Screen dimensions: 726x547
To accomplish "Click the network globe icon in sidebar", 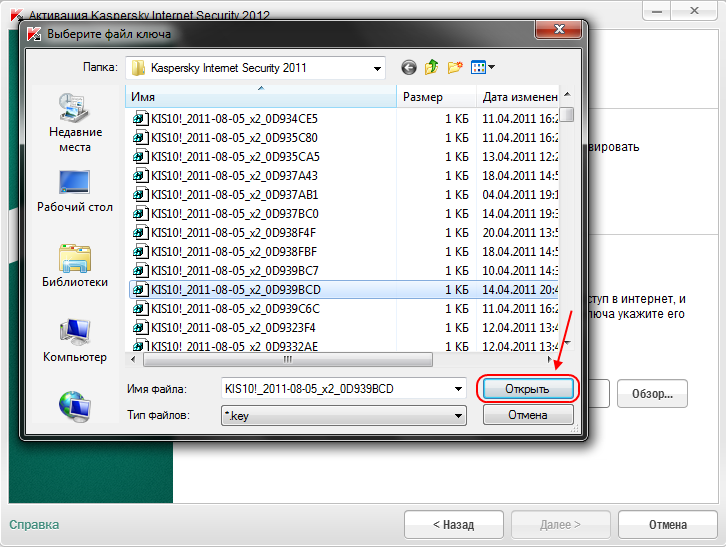I will point(75,405).
